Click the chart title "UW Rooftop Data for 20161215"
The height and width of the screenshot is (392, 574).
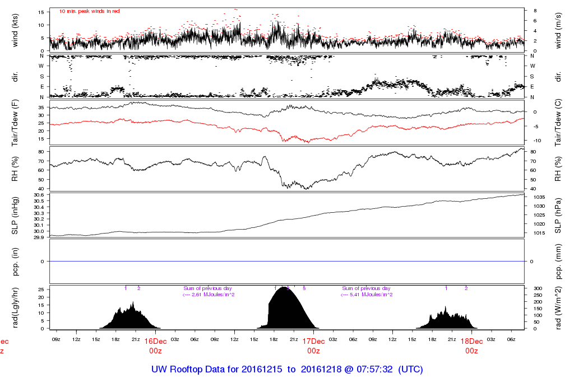point(217,370)
